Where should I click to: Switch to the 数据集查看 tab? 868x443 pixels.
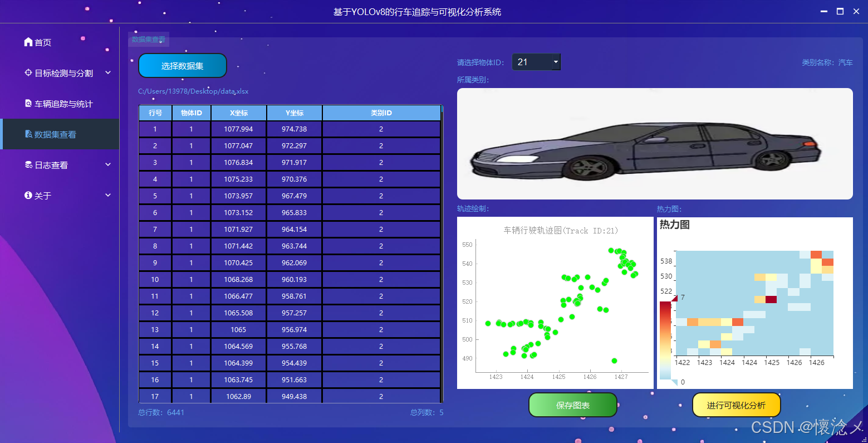click(148, 39)
